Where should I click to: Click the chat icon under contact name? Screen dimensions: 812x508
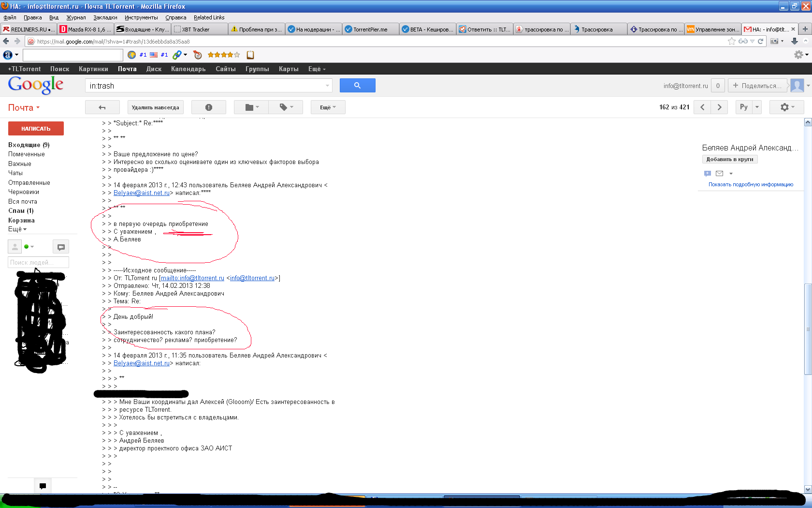click(x=707, y=173)
